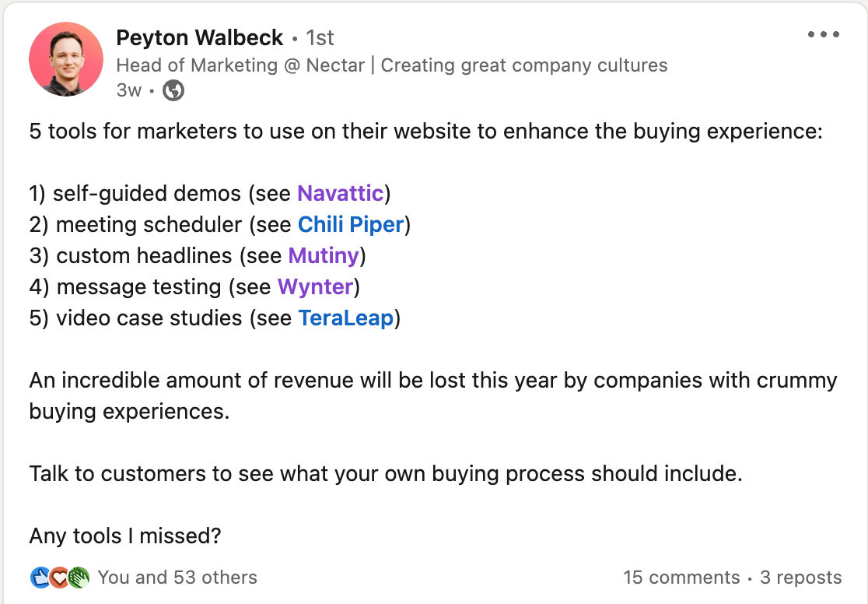Click the red heart Love reaction icon
Image resolution: width=868 pixels, height=604 pixels.
[59, 578]
